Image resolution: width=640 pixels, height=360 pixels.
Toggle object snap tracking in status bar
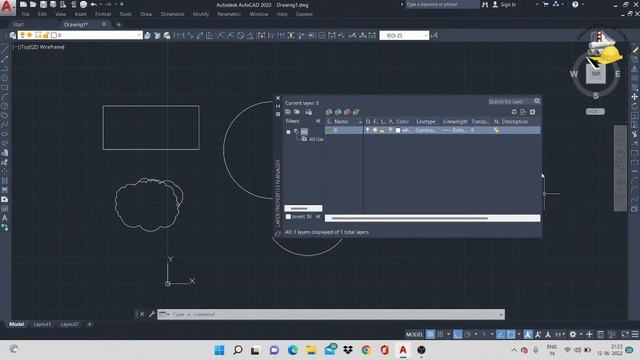click(501, 334)
